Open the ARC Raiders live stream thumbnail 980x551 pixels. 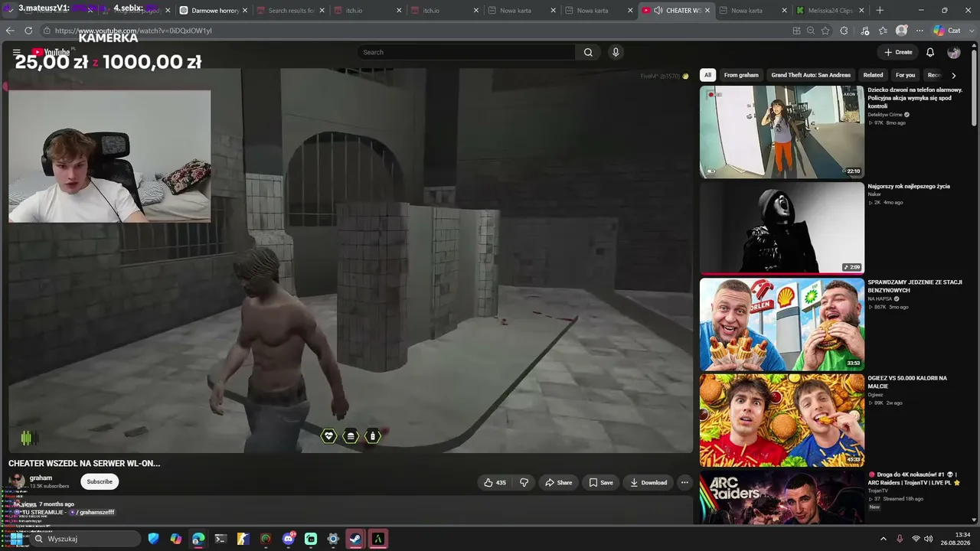pyautogui.click(x=782, y=497)
